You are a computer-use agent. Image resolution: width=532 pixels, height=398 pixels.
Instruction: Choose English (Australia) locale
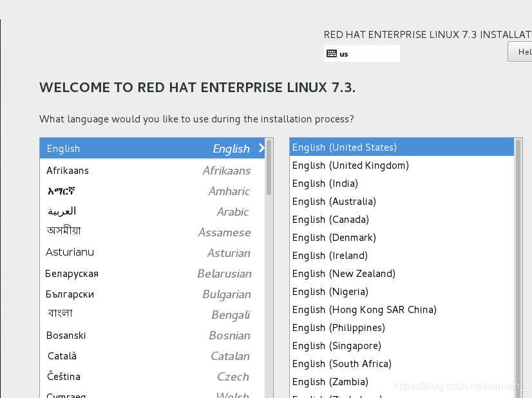[x=402, y=201]
